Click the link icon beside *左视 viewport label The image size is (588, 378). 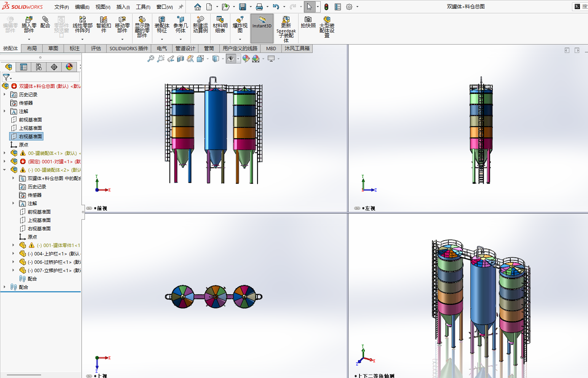click(x=357, y=208)
